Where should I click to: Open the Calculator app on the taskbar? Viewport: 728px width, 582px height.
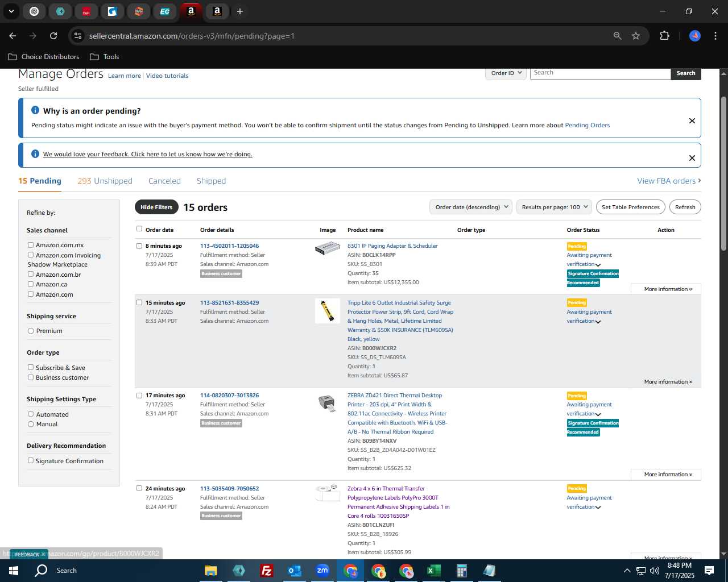[x=461, y=571]
